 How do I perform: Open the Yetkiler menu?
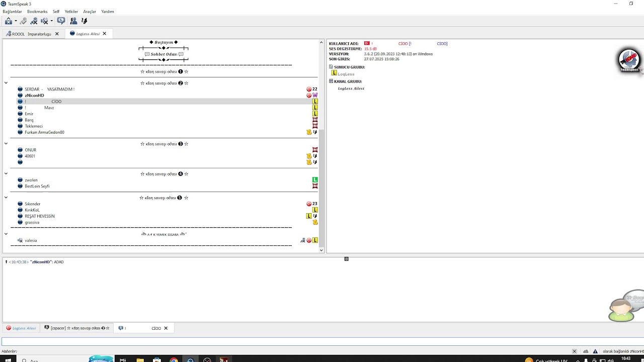tap(71, 12)
